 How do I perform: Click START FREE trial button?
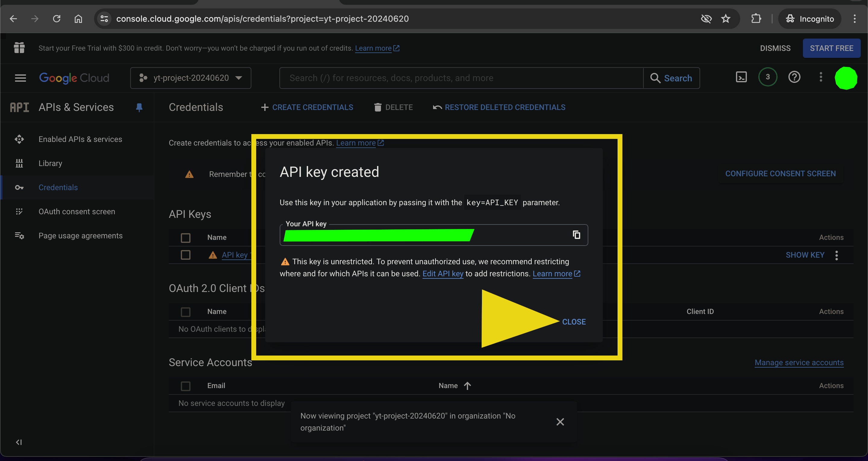click(831, 48)
